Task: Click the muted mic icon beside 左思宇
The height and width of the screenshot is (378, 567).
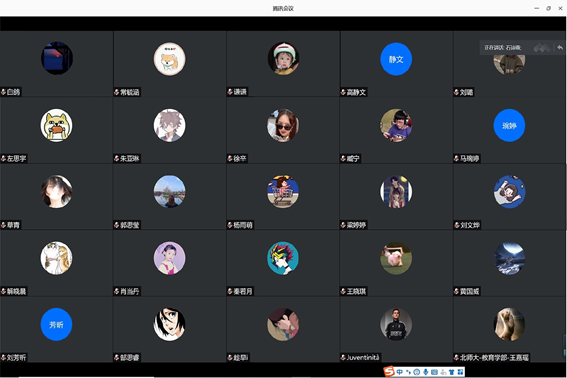Action: [3, 158]
